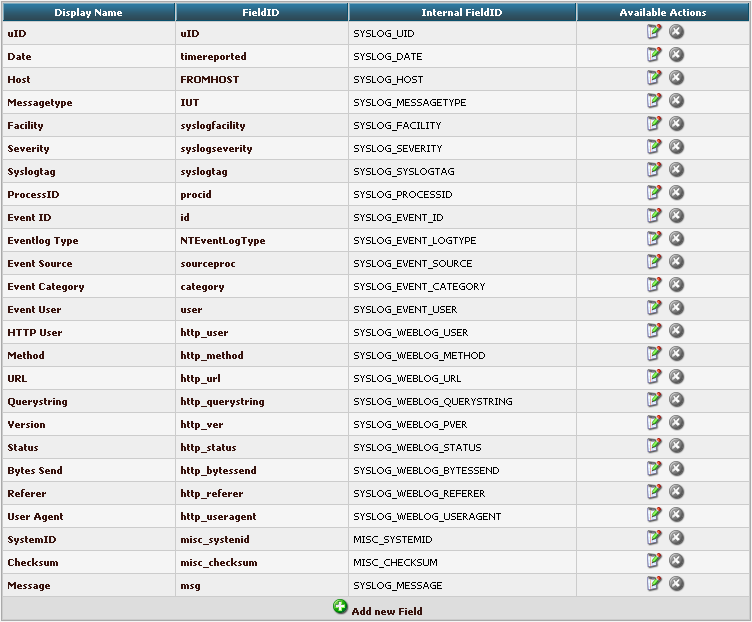Image resolution: width=752 pixels, height=622 pixels.
Task: Click the green plus Add new Field icon
Action: (340, 608)
